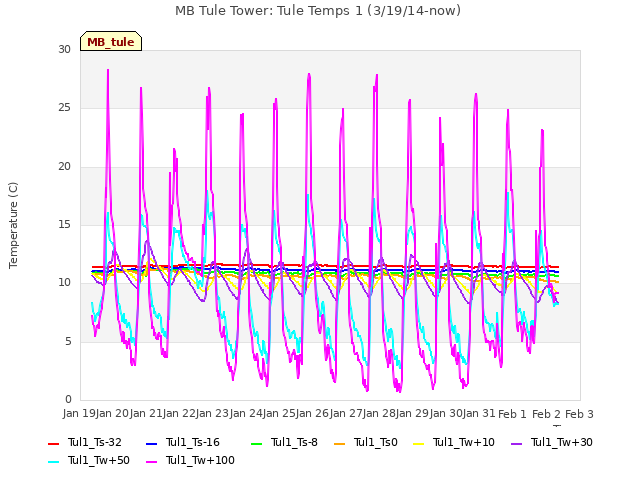Select the Tul1_Ts0 legend label

(x=376, y=442)
